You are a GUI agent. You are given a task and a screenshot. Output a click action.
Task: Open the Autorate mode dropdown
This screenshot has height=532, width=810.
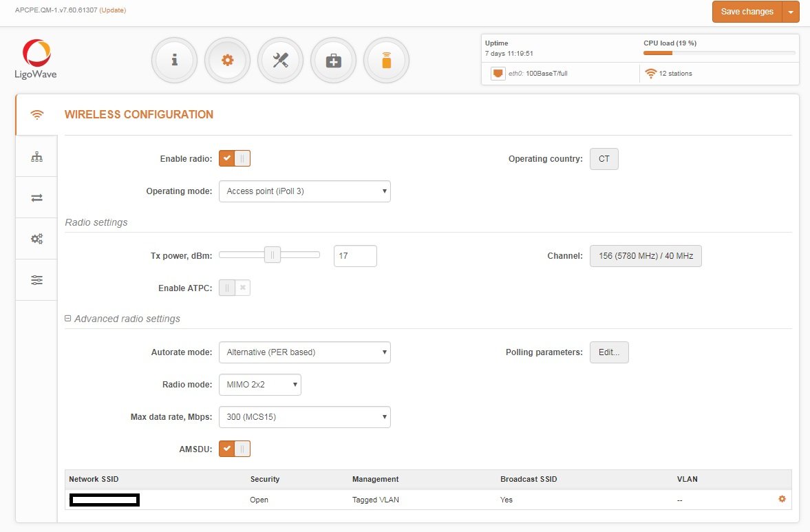[304, 352]
